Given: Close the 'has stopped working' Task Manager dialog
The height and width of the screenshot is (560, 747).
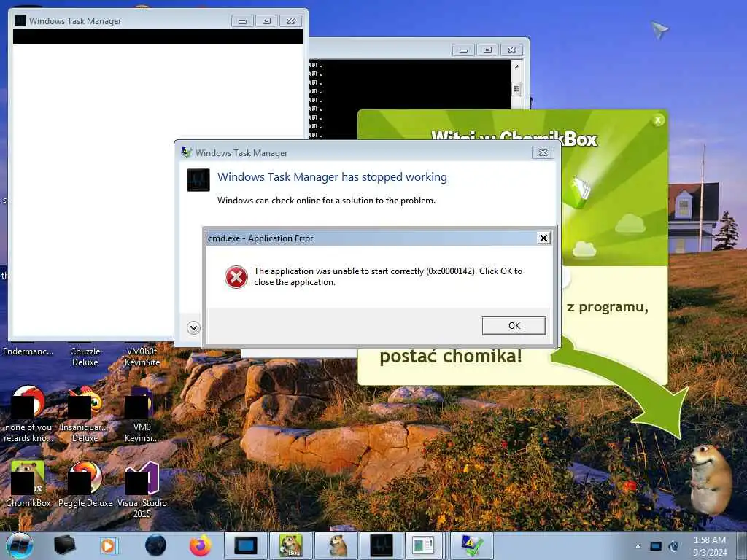Looking at the screenshot, I should tap(543, 153).
